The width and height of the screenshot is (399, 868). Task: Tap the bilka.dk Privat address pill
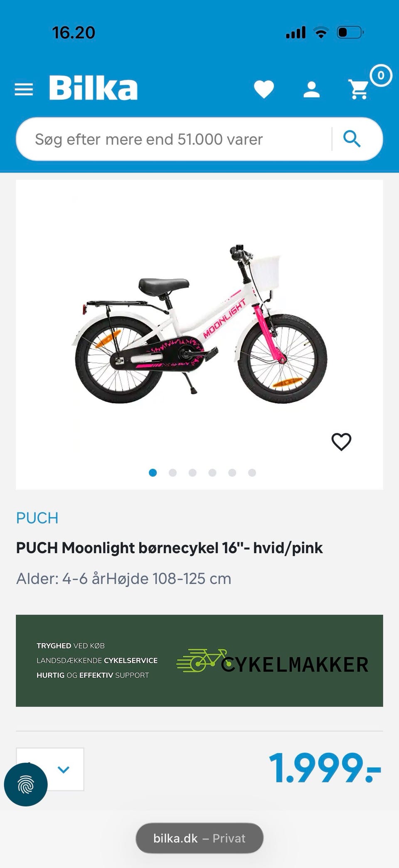pyautogui.click(x=199, y=838)
